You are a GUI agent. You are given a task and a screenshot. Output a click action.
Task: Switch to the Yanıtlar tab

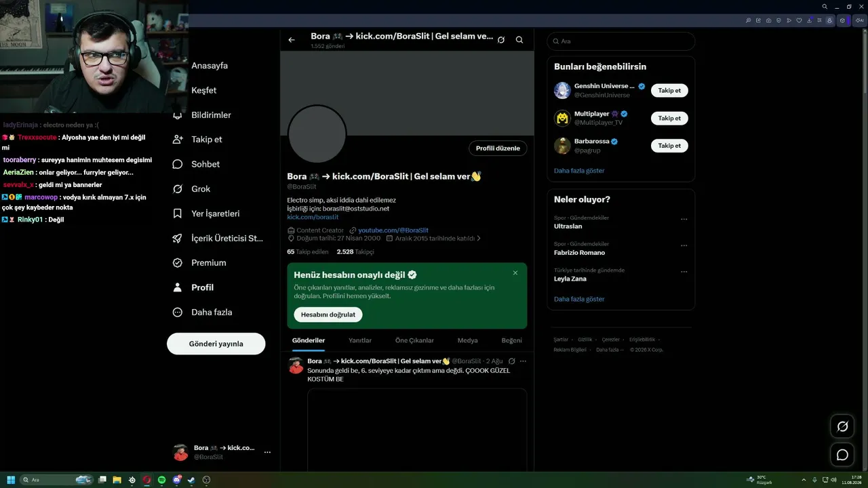point(360,340)
